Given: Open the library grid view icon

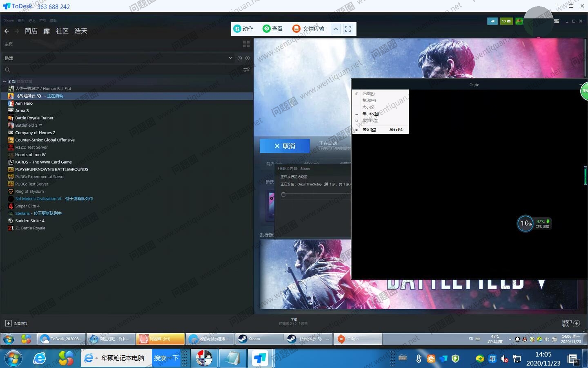Looking at the screenshot, I should point(246,44).
